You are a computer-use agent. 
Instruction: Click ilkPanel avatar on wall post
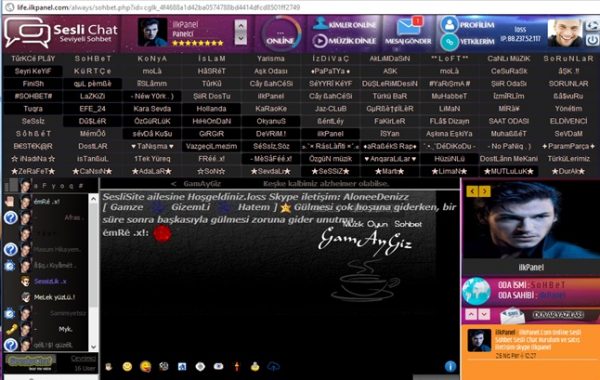coord(479,340)
